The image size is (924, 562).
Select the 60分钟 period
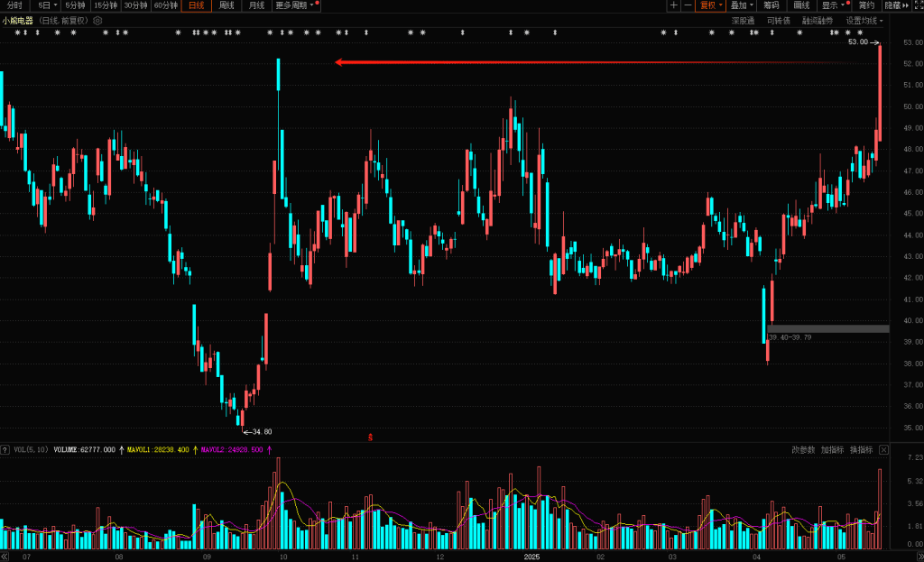tap(166, 5)
